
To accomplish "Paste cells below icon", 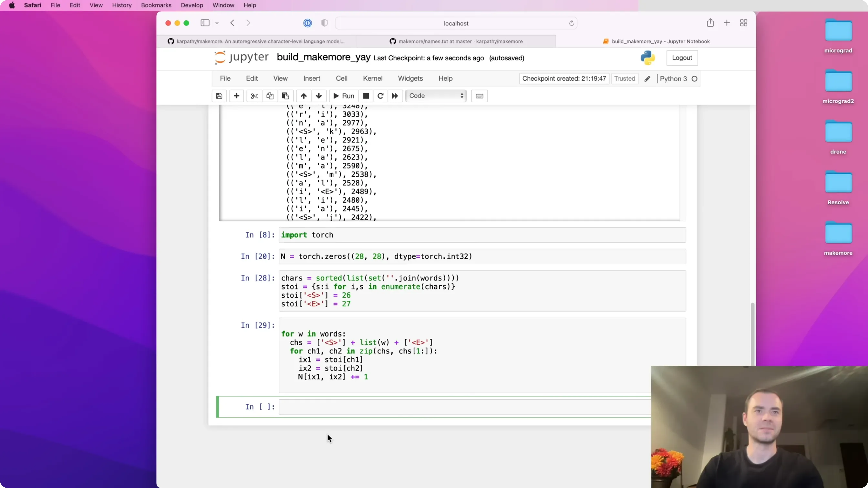I will tap(285, 96).
